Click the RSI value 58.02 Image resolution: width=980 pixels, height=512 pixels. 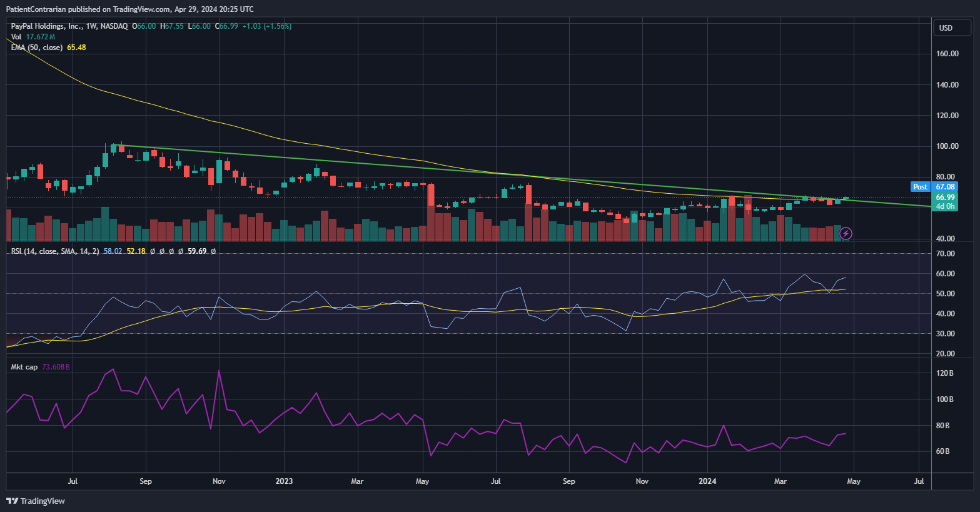(113, 251)
